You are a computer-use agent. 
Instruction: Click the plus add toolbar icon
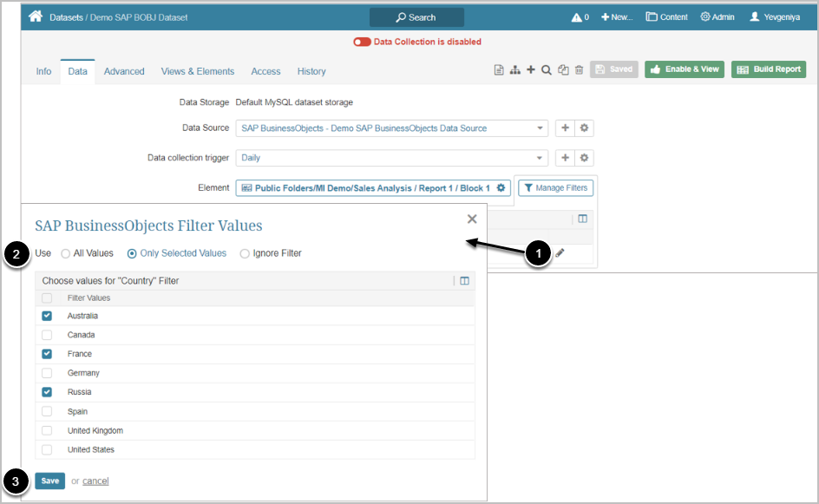point(531,69)
